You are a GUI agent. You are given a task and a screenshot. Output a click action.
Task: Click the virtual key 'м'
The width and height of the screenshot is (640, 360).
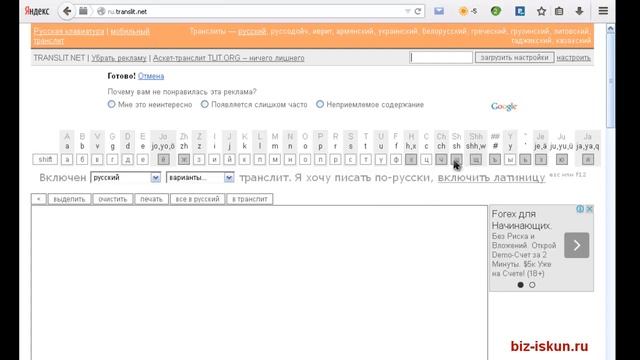(275, 160)
